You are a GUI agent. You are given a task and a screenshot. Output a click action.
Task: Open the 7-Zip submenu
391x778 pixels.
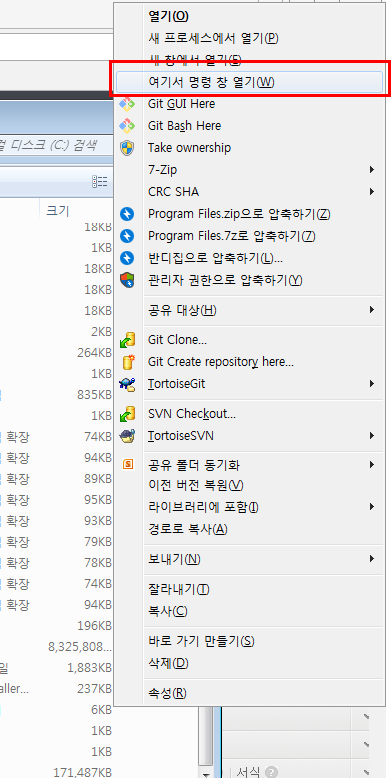point(250,170)
